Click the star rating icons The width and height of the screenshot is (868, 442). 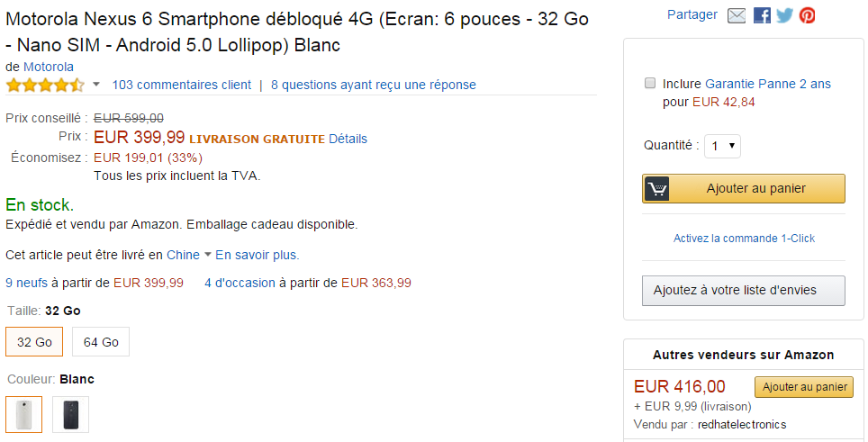click(x=45, y=86)
